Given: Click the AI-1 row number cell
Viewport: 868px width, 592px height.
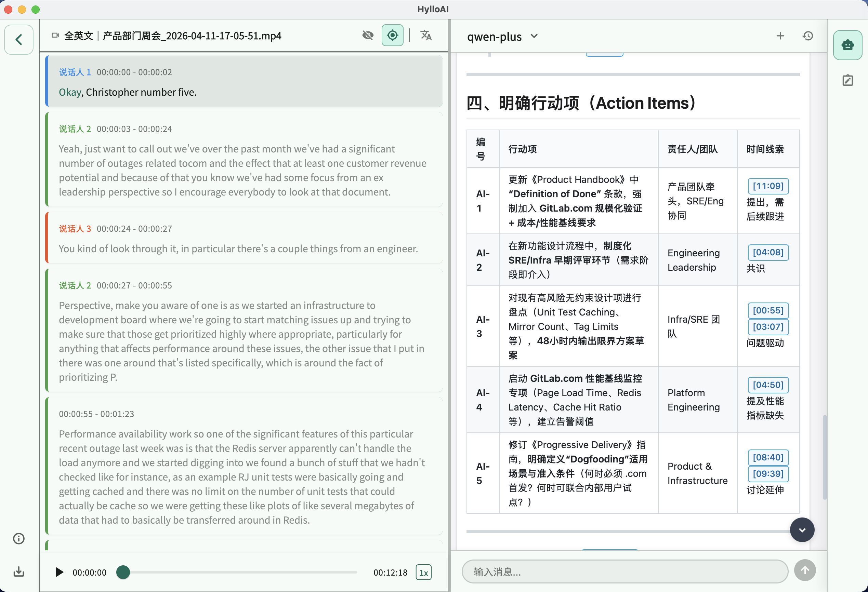Looking at the screenshot, I should [483, 201].
